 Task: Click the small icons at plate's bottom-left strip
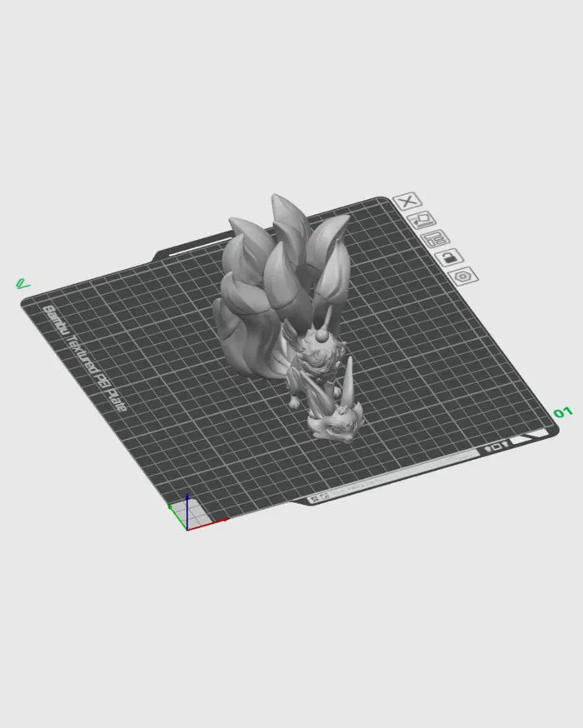318,499
